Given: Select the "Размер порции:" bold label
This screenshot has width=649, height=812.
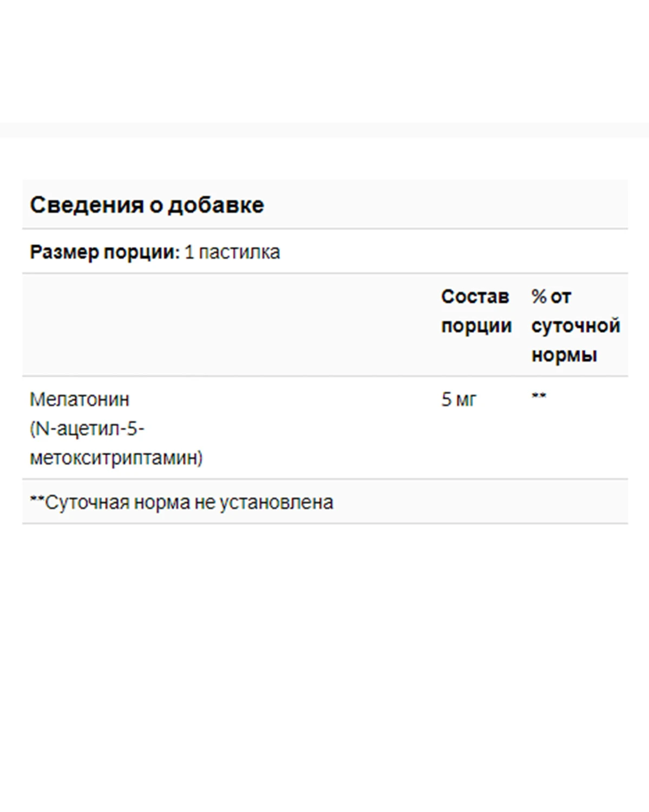Looking at the screenshot, I should point(104,252).
